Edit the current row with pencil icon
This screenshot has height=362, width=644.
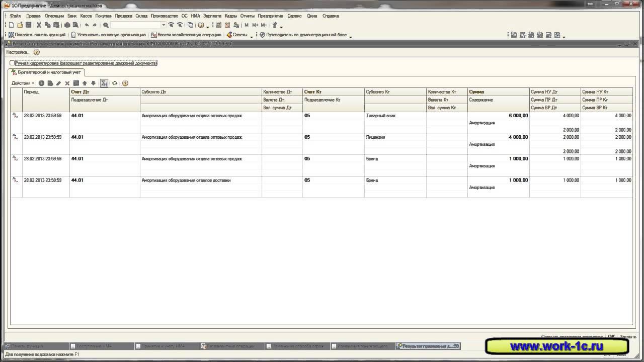[x=58, y=83]
